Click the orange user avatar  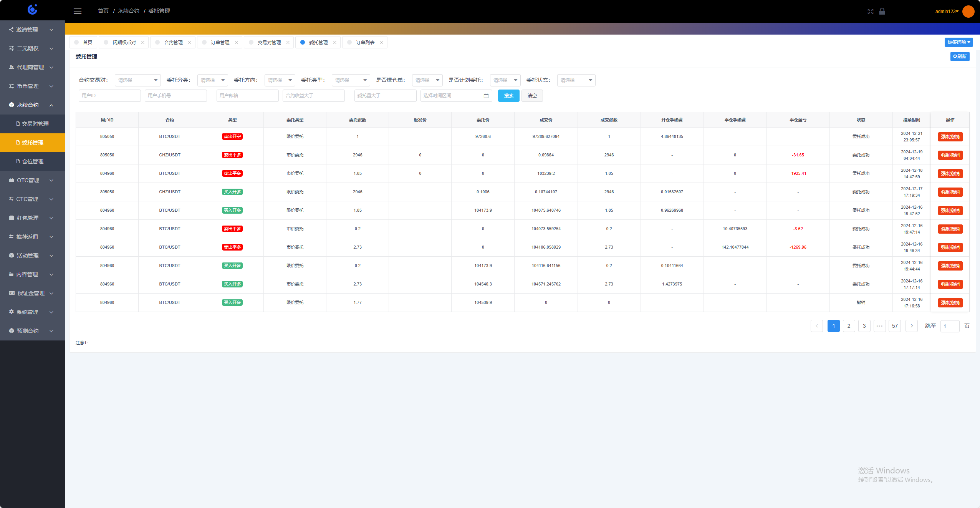pos(968,12)
